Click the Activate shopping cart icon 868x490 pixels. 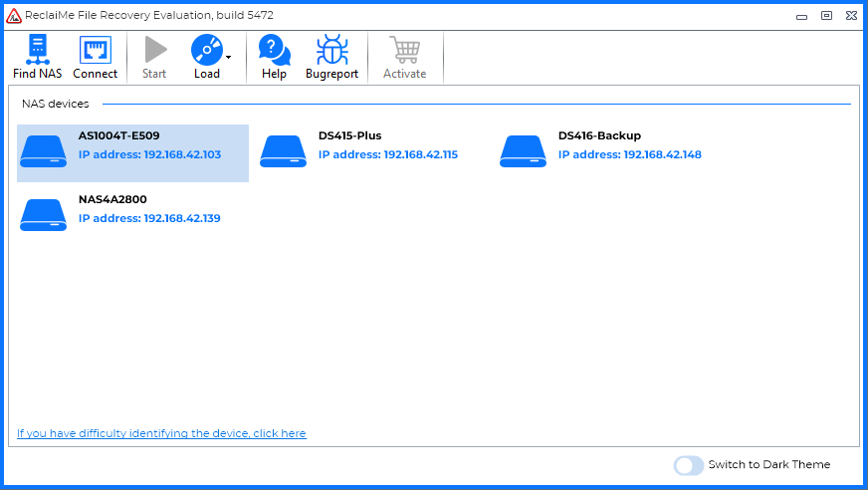[404, 50]
